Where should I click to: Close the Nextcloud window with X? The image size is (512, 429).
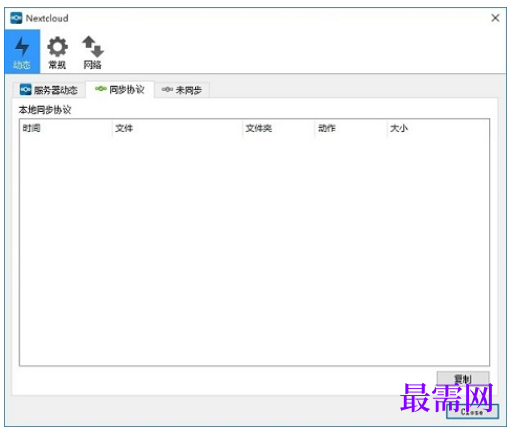click(x=495, y=18)
